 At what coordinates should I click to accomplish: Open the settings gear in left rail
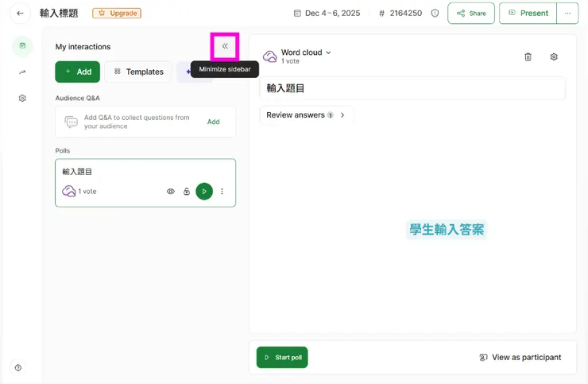point(22,98)
